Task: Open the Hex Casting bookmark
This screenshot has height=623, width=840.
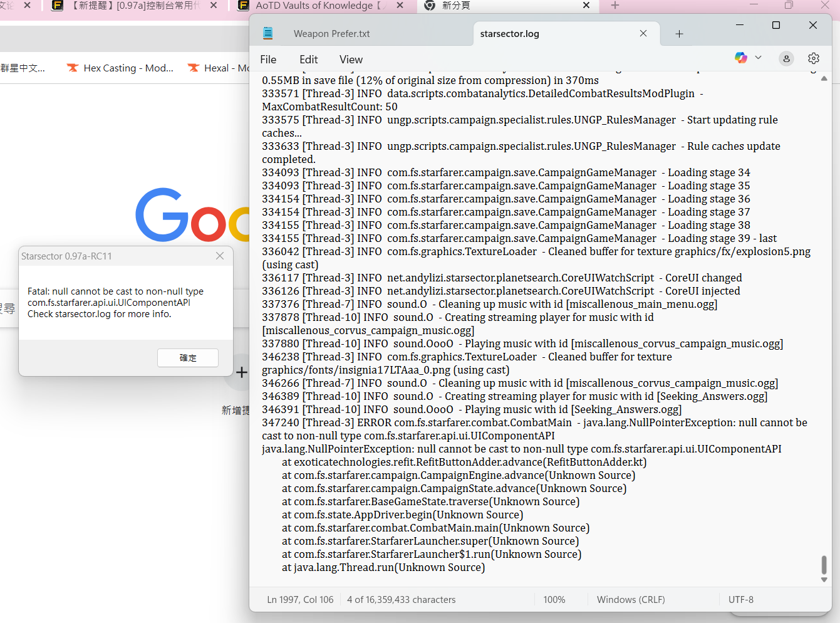Action: click(119, 68)
